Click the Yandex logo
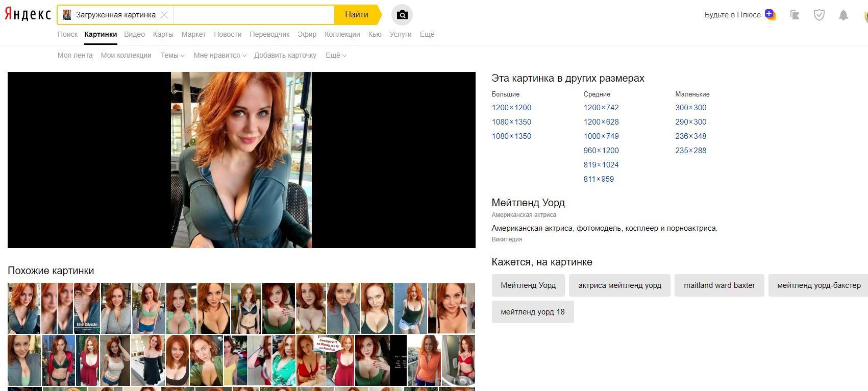 coord(28,14)
